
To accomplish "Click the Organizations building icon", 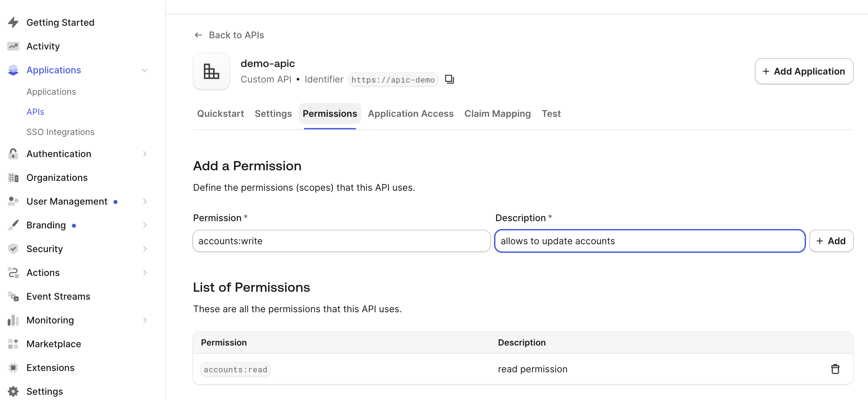I will (x=13, y=178).
